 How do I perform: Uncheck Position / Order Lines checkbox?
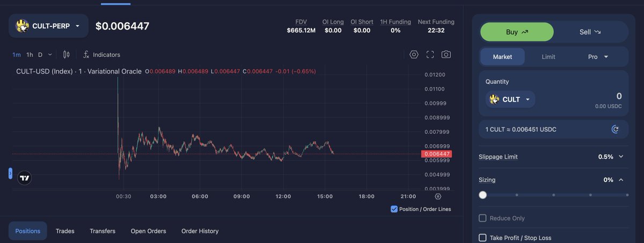[394, 209]
